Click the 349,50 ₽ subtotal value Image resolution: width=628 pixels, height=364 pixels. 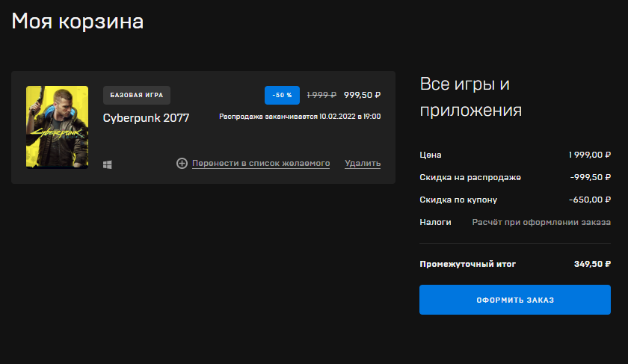(x=592, y=264)
